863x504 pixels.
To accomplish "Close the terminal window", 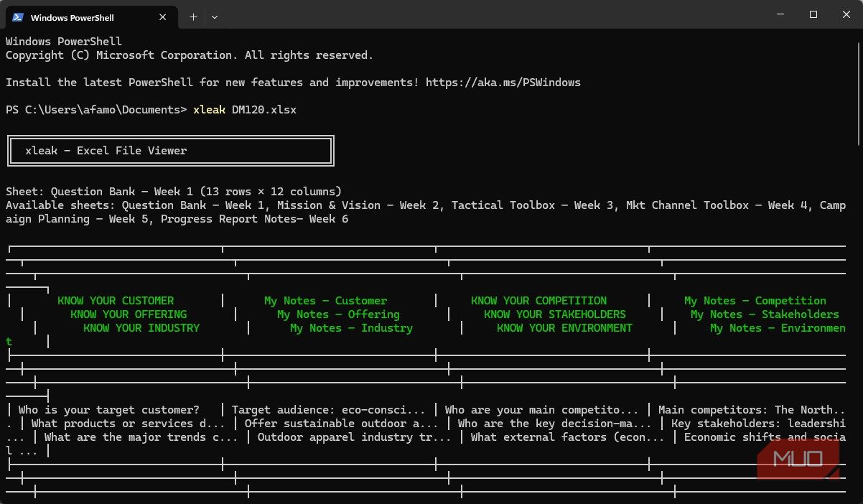I will 846,14.
